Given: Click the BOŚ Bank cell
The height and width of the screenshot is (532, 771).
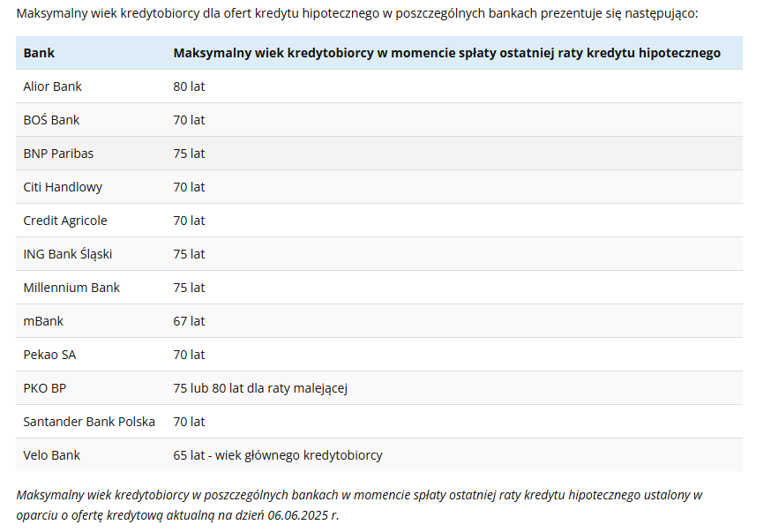Looking at the screenshot, I should (x=51, y=120).
